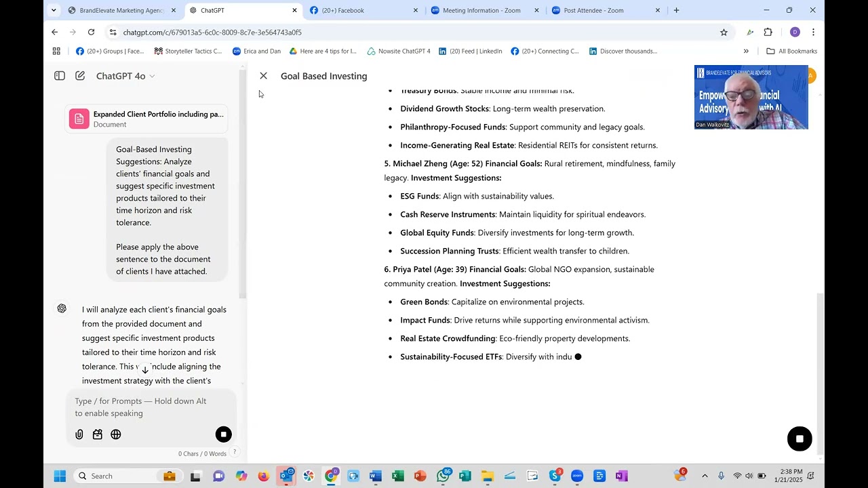Switch to Meeting Information - Zoom tab
This screenshot has height=488, width=868.
click(484, 10)
